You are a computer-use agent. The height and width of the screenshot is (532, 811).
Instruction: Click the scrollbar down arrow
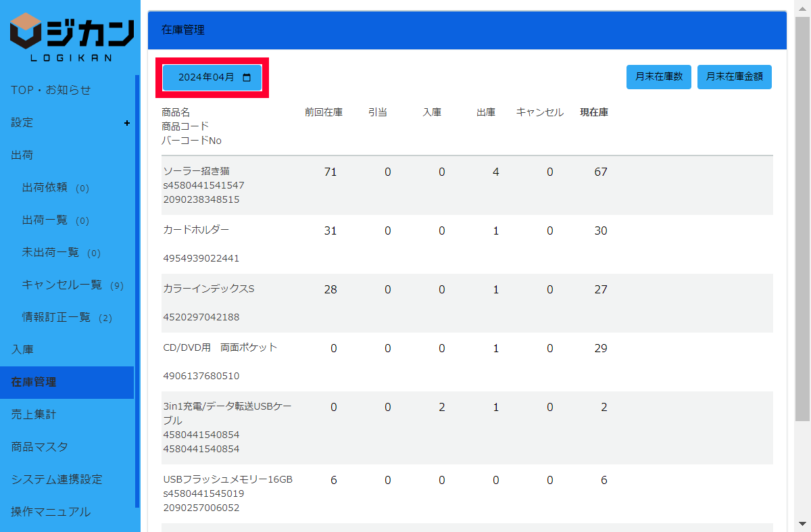pyautogui.click(x=802, y=524)
